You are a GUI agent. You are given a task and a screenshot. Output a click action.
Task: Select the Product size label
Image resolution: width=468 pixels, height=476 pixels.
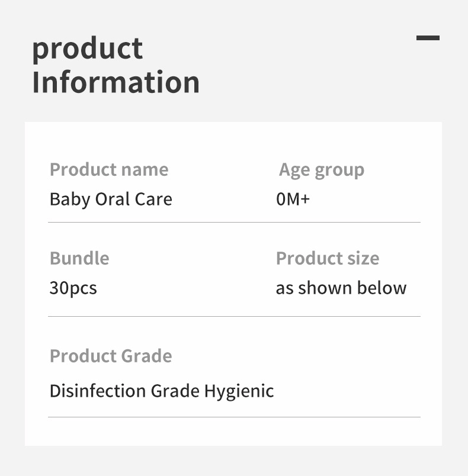pyautogui.click(x=327, y=258)
